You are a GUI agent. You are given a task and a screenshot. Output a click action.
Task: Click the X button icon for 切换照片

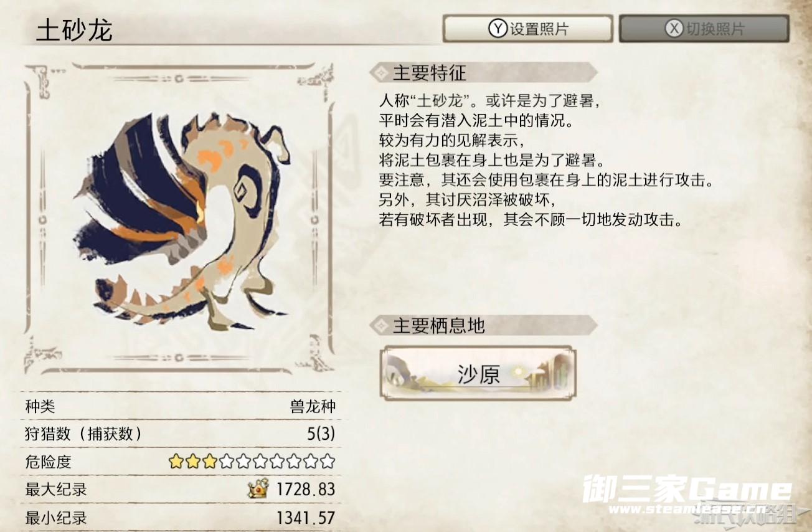click(x=674, y=29)
